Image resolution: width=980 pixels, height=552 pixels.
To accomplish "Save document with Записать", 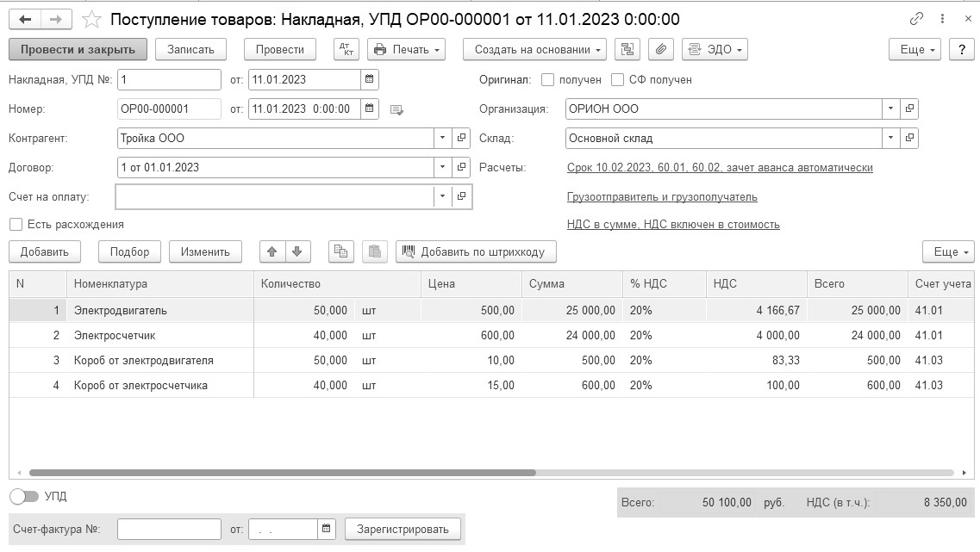I will [x=190, y=49].
